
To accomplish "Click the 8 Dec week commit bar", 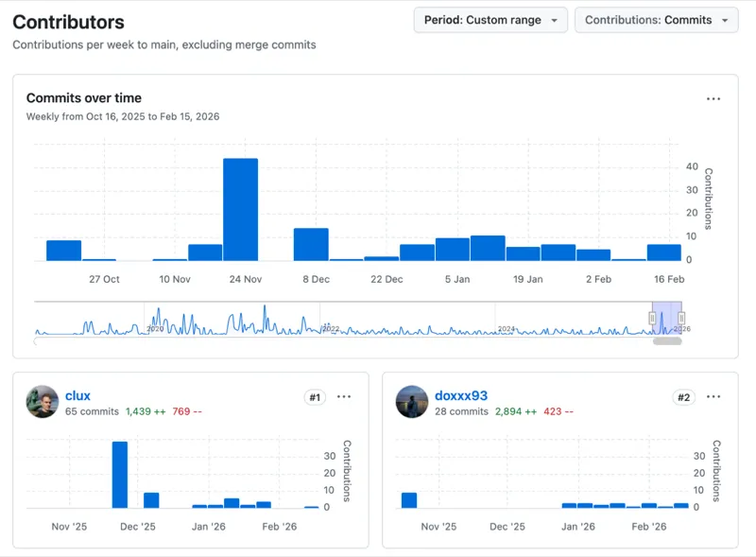I will (311, 244).
